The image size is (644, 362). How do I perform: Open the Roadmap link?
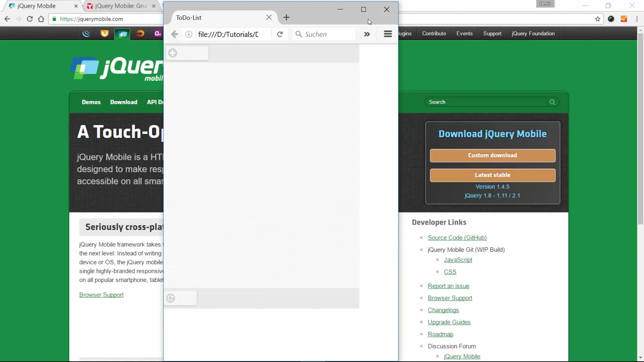pyautogui.click(x=440, y=334)
